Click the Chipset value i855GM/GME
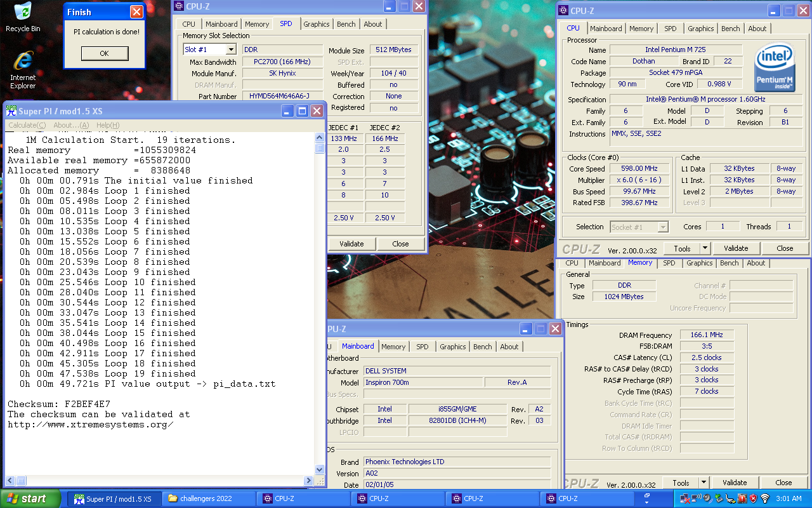 [457, 409]
